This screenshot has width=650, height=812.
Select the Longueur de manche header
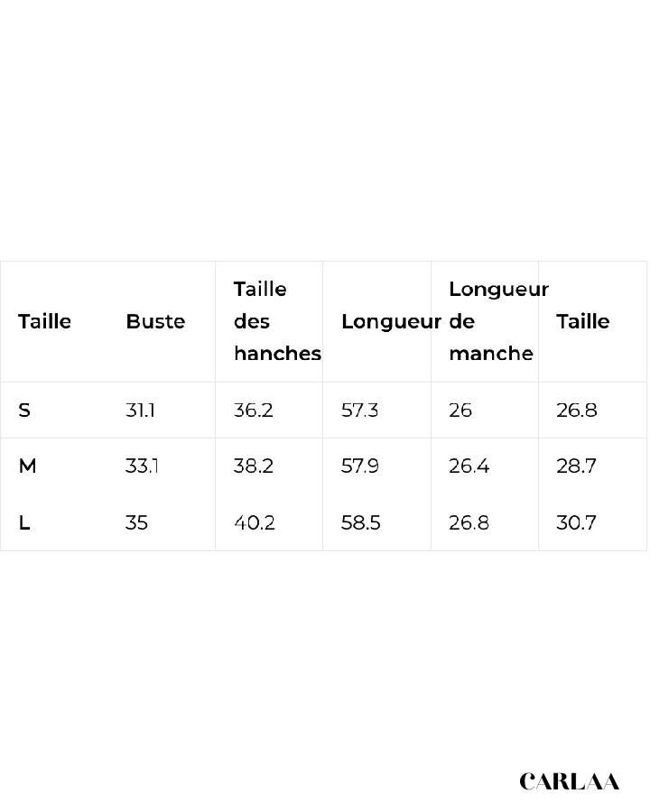point(497,321)
